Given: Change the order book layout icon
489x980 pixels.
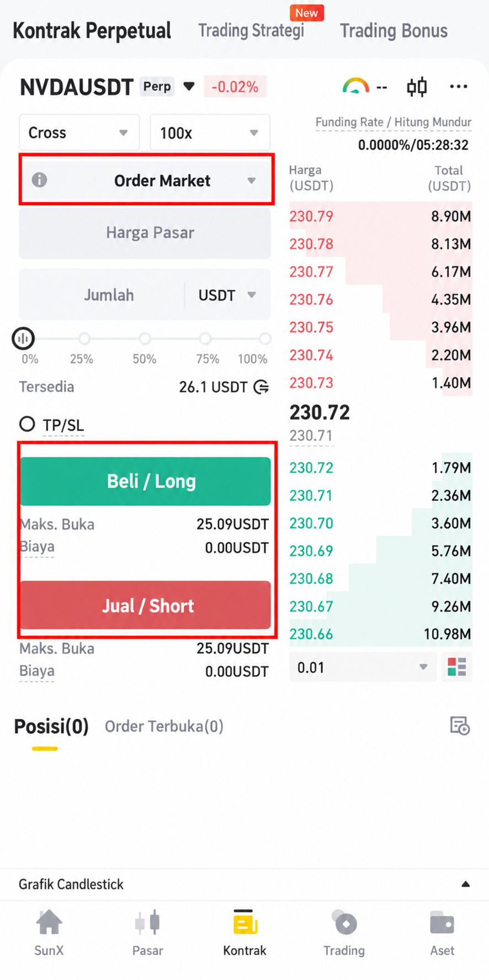Looking at the screenshot, I should (456, 667).
